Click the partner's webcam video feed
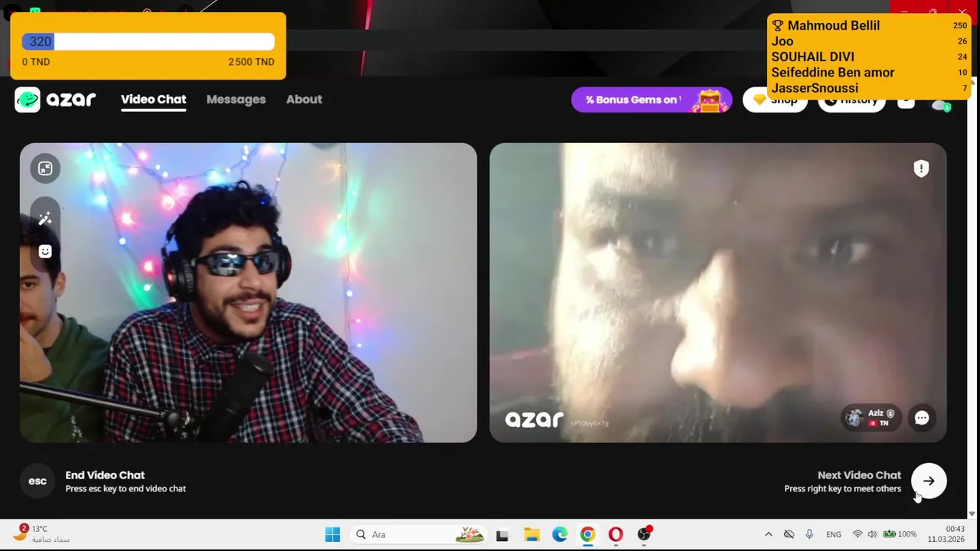 click(x=718, y=292)
